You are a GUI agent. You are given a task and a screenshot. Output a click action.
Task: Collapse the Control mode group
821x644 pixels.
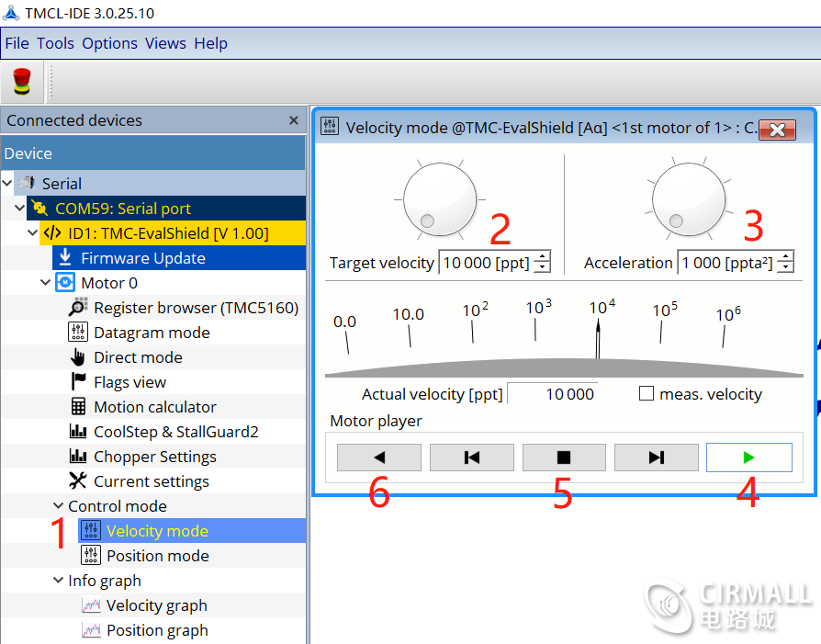pos(58,506)
